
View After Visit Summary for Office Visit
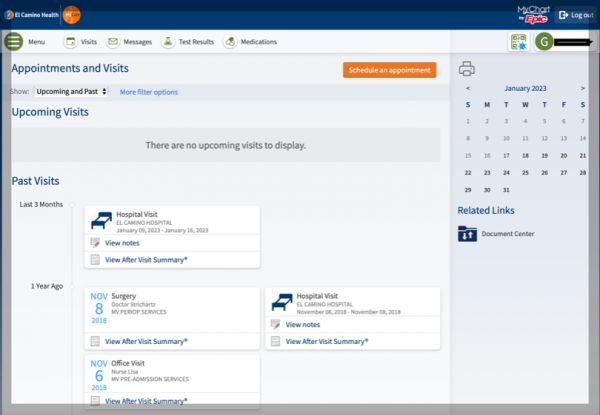pyautogui.click(x=146, y=401)
